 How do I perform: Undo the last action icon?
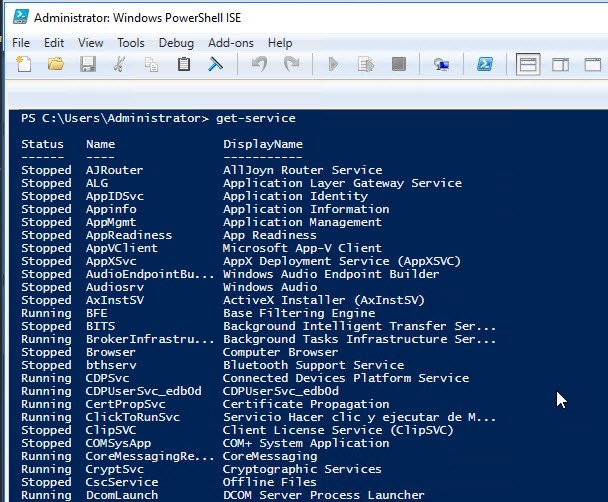coord(259,64)
